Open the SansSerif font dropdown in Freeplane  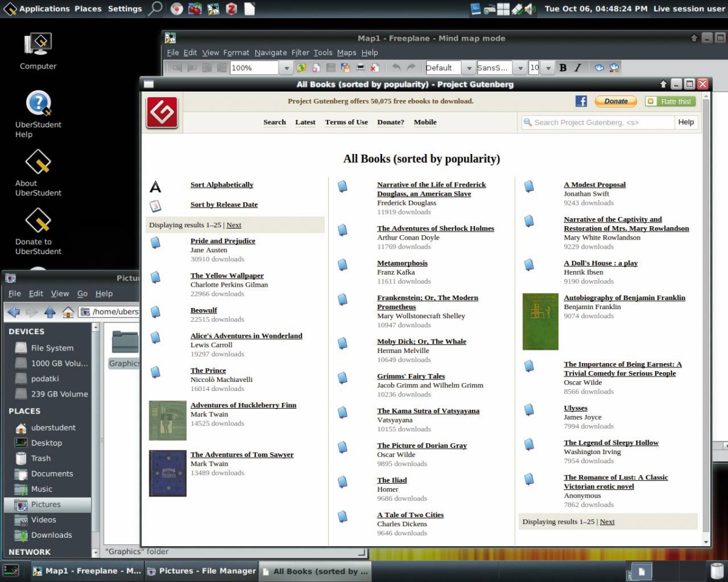[520, 68]
